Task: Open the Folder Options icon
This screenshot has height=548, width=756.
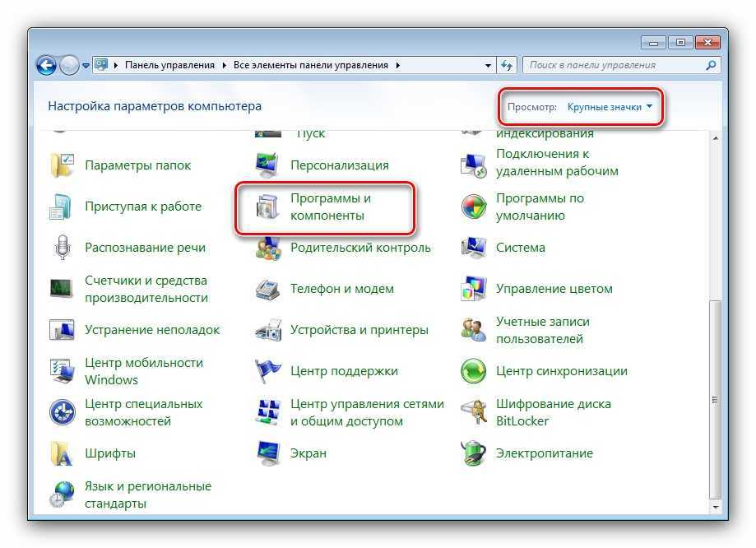Action: point(63,165)
